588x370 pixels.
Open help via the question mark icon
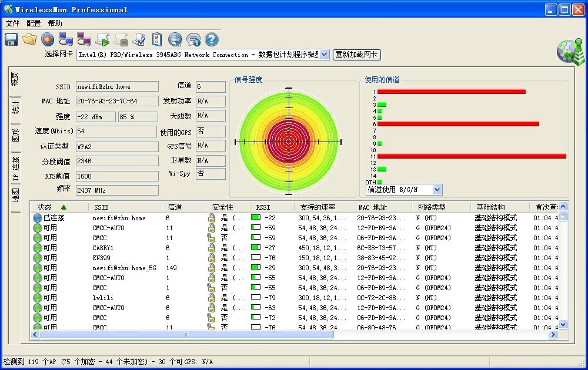tap(212, 39)
